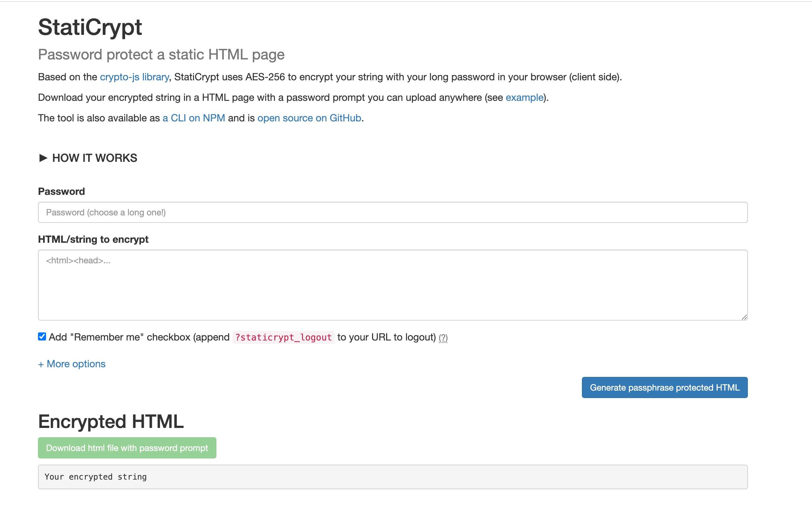The width and height of the screenshot is (812, 521).
Task: Click inside the HTML/string to encrypt textarea
Action: [393, 285]
